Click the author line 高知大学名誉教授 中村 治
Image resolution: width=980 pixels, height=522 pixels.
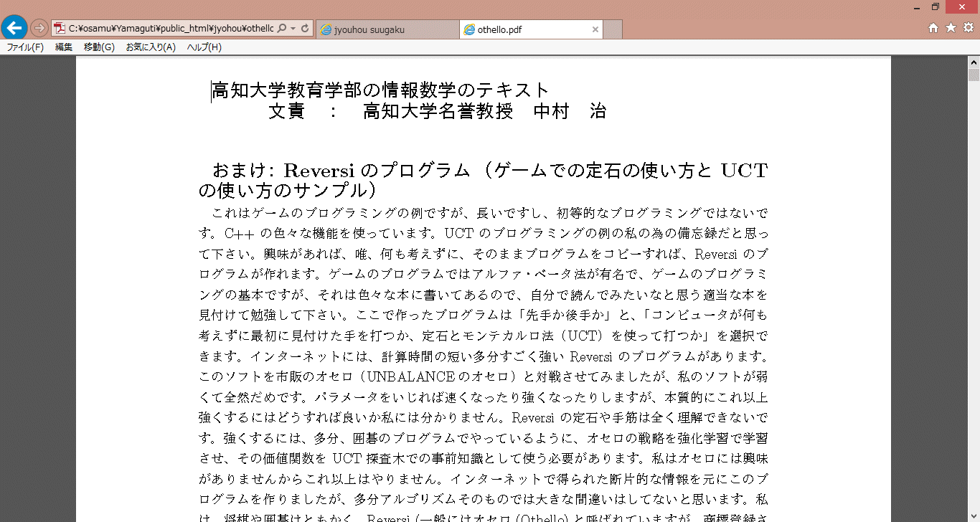click(x=485, y=111)
